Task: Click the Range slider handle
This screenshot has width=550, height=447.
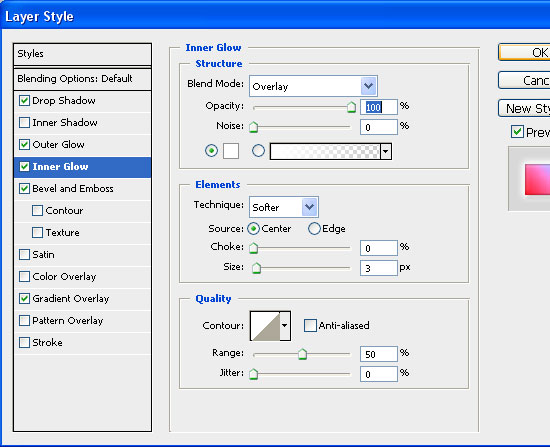Action: (302, 354)
